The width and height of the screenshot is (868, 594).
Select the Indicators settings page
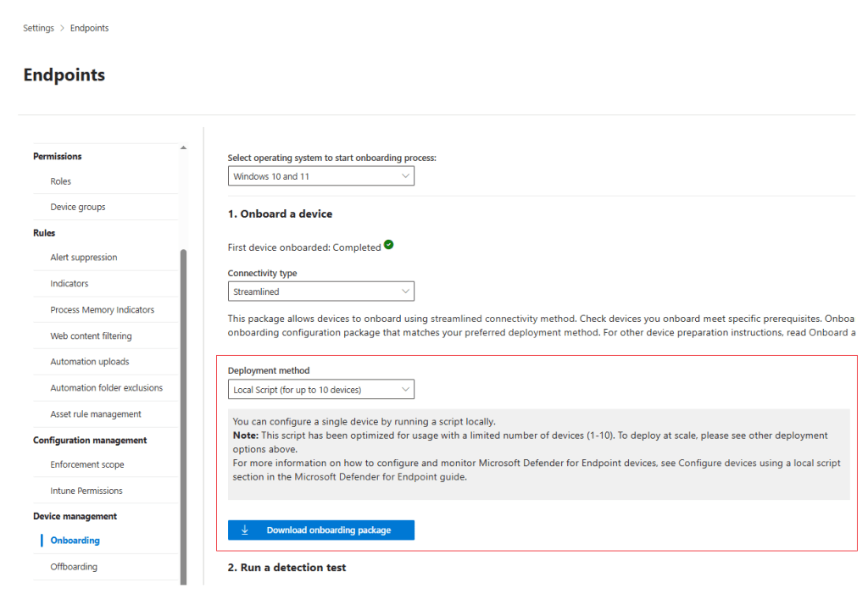69,283
